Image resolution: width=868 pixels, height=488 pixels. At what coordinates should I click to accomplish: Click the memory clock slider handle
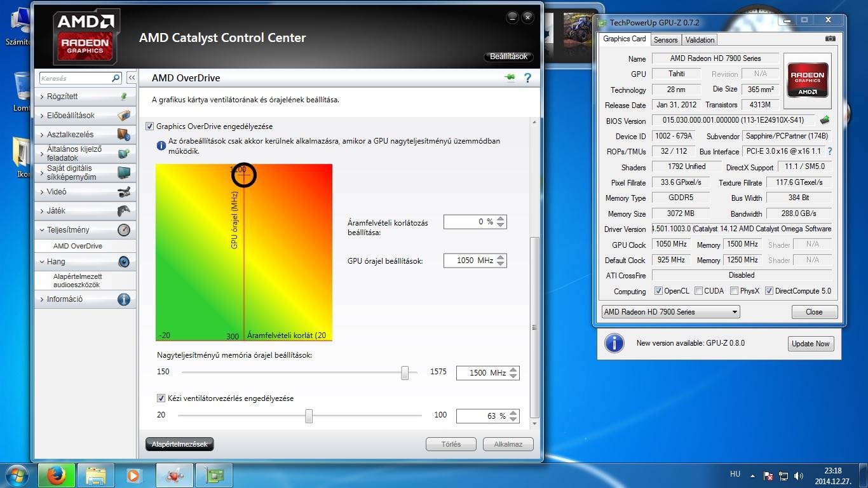[x=405, y=373]
